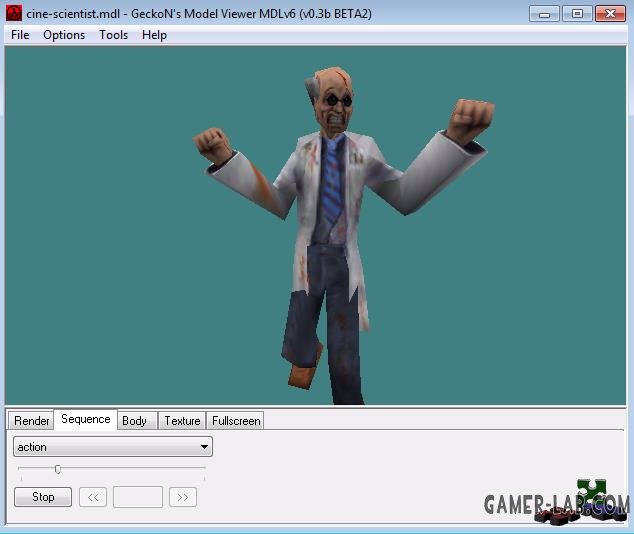Open the Options menu
Viewport: 634px width, 534px height.
[x=64, y=35]
